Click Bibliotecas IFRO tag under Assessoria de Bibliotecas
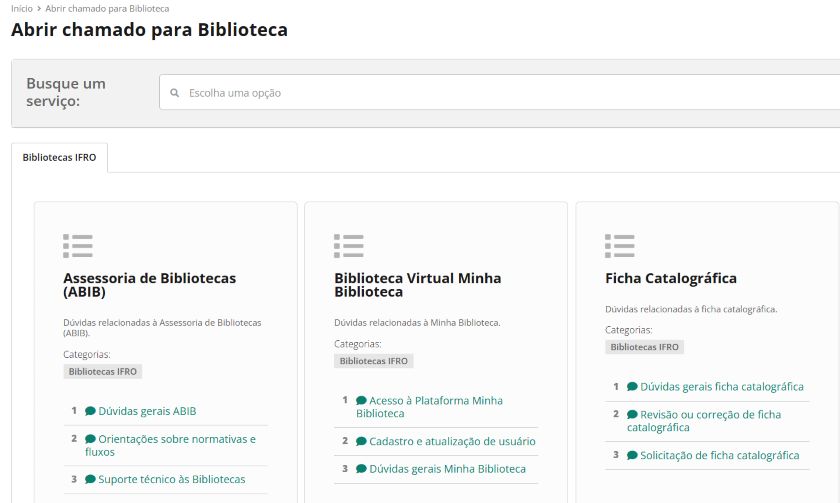Image resolution: width=840 pixels, height=503 pixels. pyautogui.click(x=102, y=371)
